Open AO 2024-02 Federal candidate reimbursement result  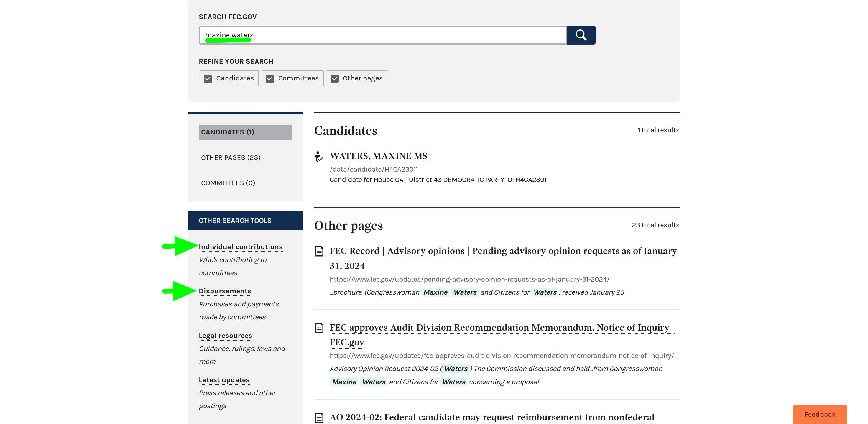[x=492, y=417]
